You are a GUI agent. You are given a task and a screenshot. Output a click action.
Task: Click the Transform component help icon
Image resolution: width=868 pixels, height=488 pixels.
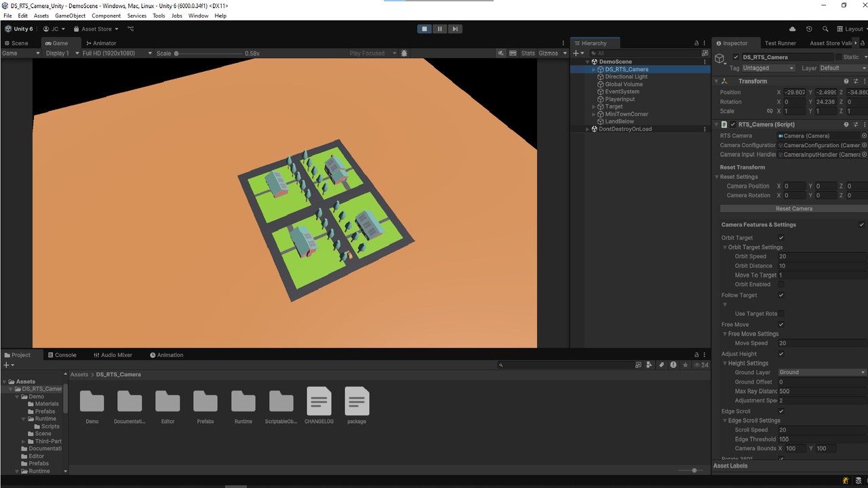(846, 81)
